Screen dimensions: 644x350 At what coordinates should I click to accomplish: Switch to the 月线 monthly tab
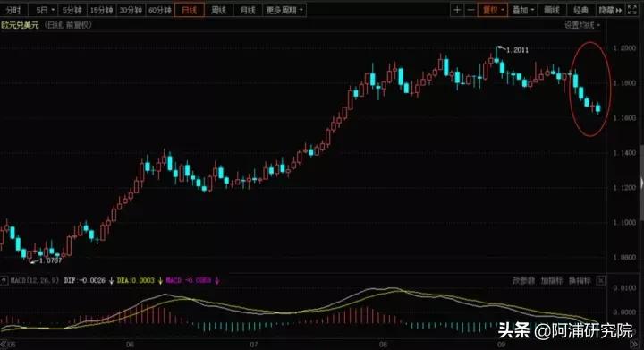247,10
